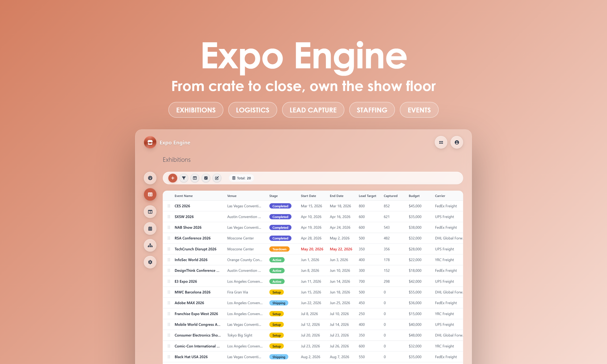
Task: Select the EVENTS pill tab
Action: pyautogui.click(x=419, y=110)
